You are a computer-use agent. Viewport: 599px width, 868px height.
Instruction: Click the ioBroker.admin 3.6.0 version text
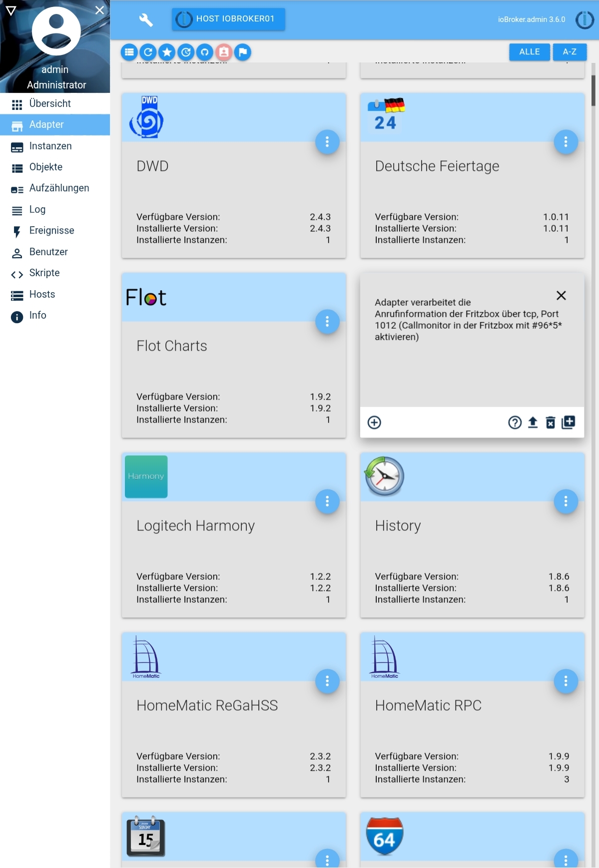coord(532,19)
